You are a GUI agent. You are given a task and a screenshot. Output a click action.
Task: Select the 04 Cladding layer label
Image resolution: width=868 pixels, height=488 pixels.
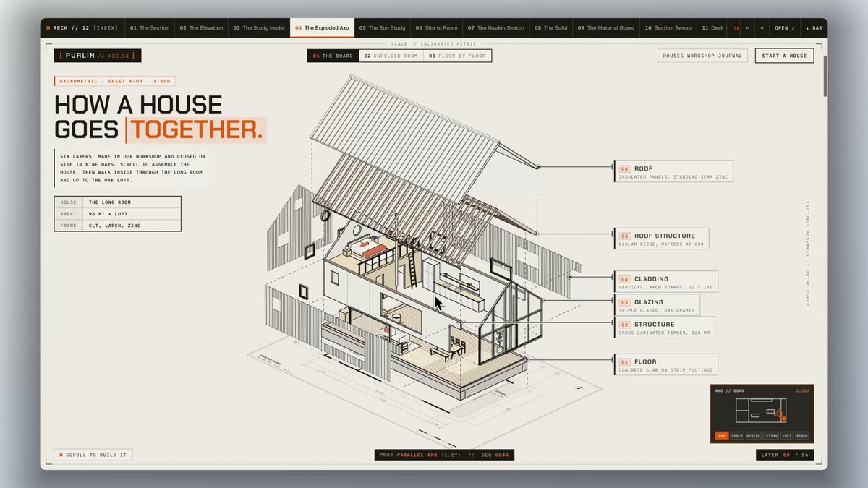click(665, 282)
